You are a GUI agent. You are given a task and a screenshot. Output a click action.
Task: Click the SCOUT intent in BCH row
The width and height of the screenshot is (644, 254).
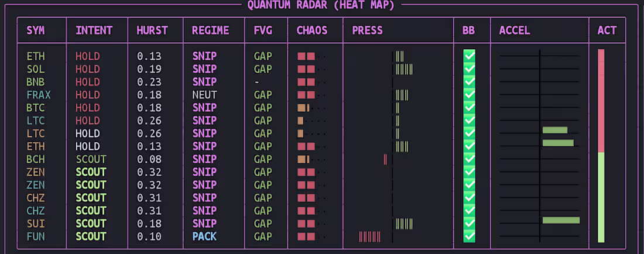pos(91,159)
